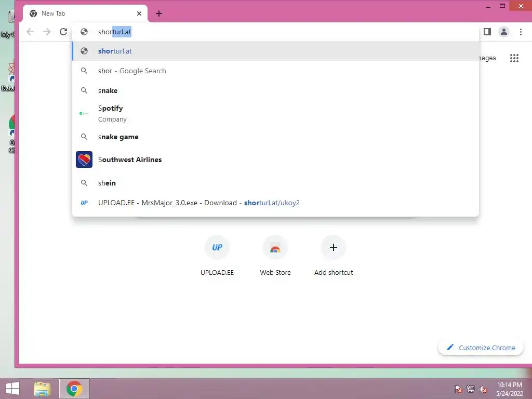Image resolution: width=532 pixels, height=399 pixels.
Task: Open the clock showing 10:14 PM
Action: point(510,389)
